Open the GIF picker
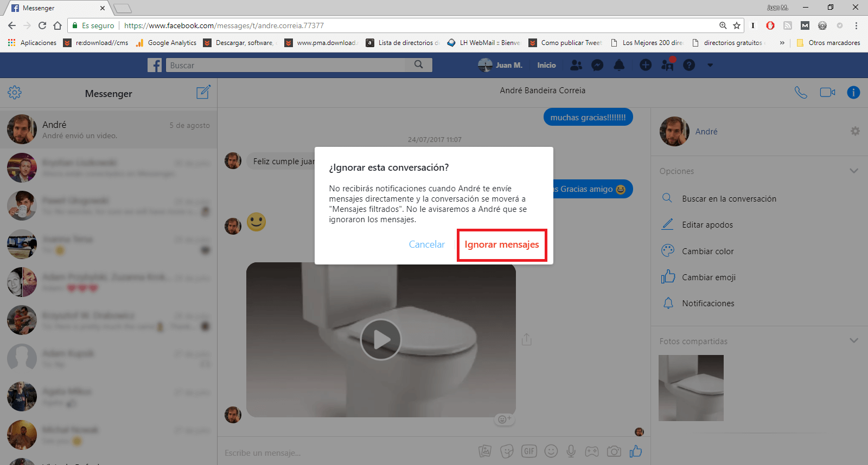Screen dimensions: 868x465 click(x=529, y=451)
